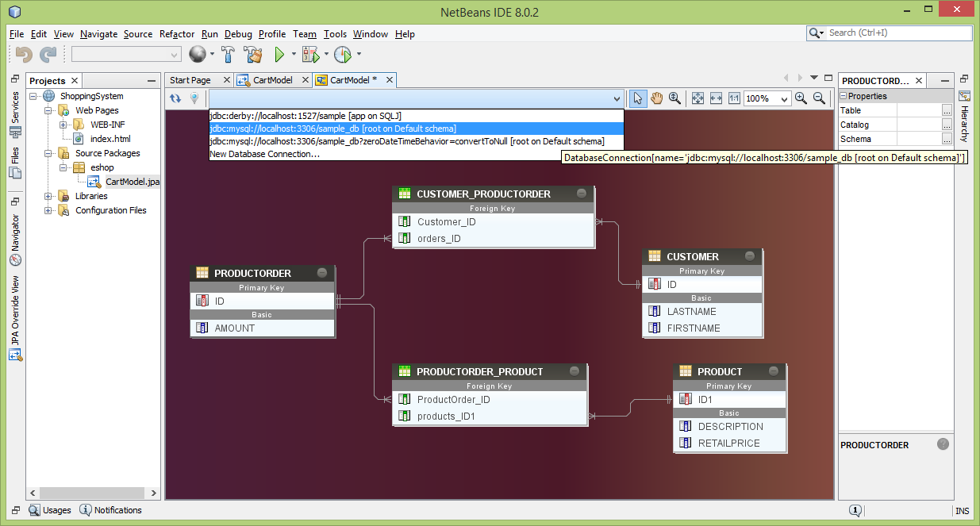Collapse the ShoppingSystem project tree node
The image size is (980, 526).
pos(34,96)
